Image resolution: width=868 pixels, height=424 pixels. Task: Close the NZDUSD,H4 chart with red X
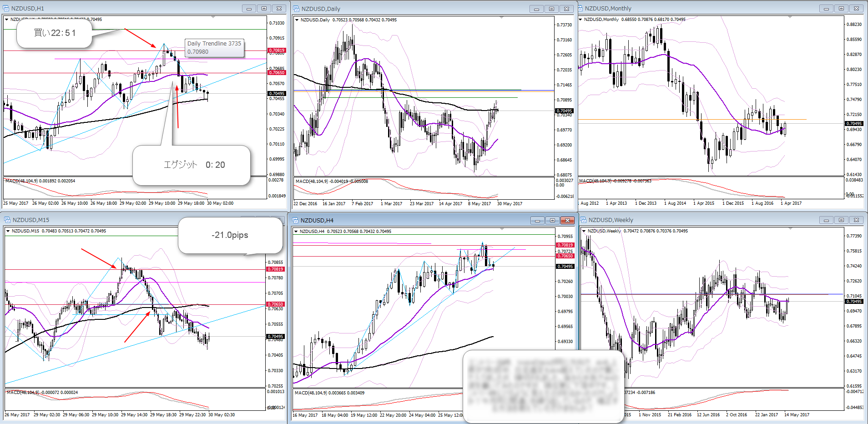pyautogui.click(x=567, y=221)
